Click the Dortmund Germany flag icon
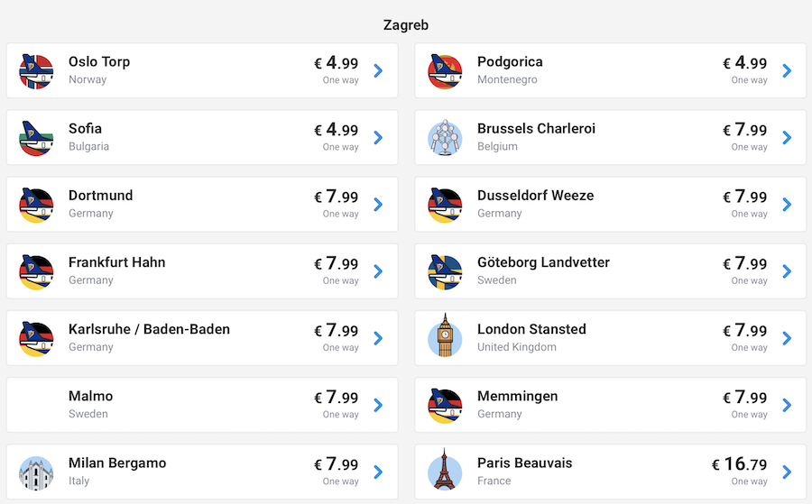 [x=36, y=205]
